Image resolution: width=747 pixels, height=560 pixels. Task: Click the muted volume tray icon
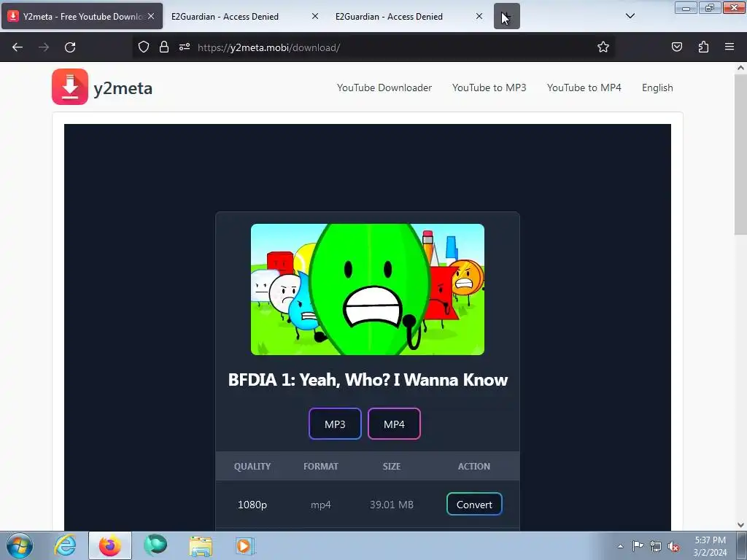(x=673, y=547)
